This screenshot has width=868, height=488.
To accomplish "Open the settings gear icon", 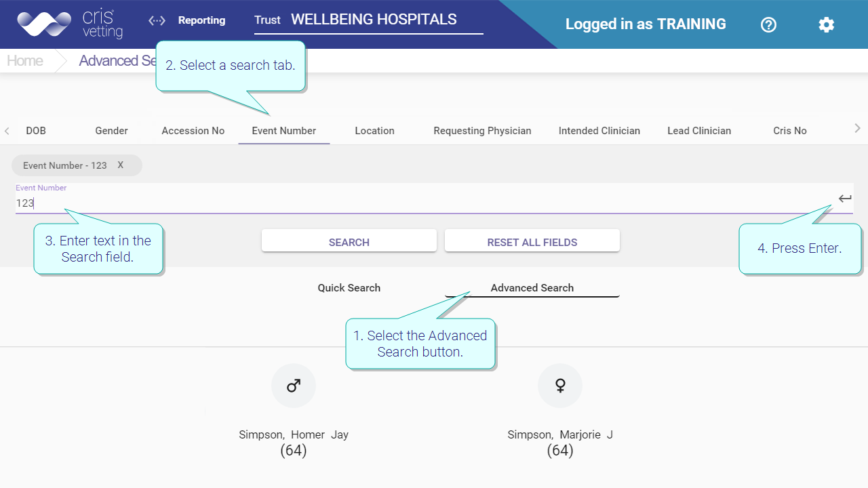I will click(x=826, y=25).
